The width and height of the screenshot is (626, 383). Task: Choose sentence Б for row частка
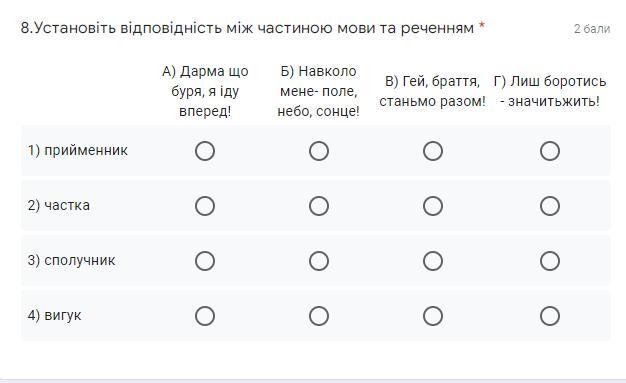click(319, 206)
